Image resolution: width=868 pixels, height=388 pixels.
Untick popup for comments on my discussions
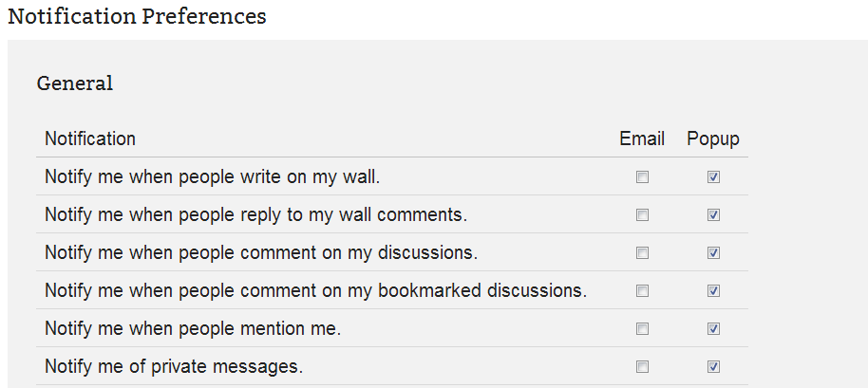tap(713, 253)
